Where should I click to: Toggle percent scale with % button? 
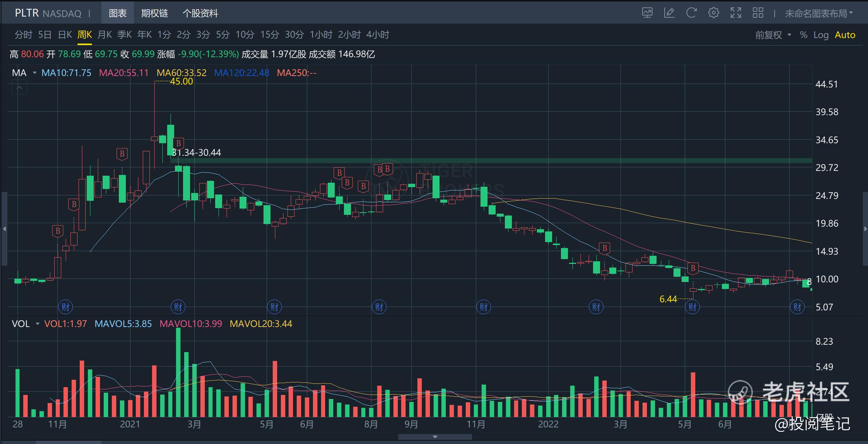(x=803, y=35)
